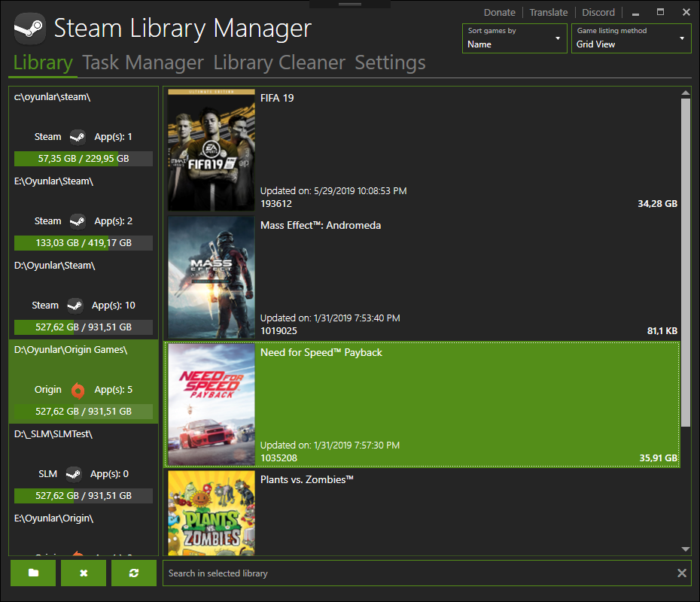Click the D:\_SLM\SLMTest\ library path
Image resolution: width=700 pixels, height=602 pixels.
[53, 434]
